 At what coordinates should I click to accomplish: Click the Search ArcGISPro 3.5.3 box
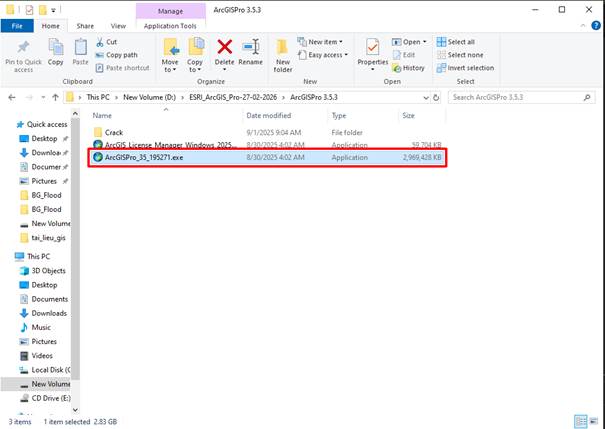[519, 97]
